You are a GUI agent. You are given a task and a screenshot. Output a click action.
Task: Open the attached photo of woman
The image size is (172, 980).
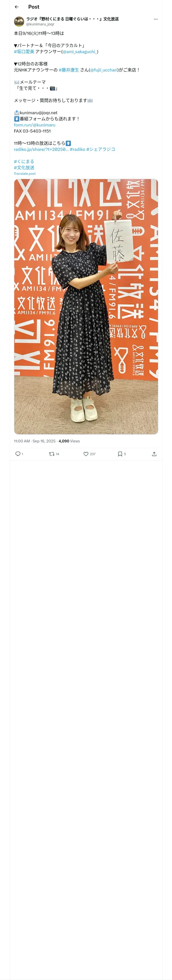pos(86,306)
